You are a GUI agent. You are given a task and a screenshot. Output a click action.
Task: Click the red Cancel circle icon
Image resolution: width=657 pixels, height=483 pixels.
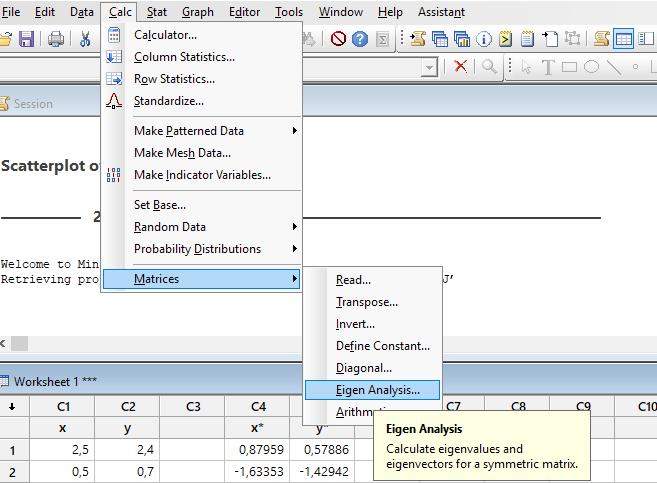338,39
